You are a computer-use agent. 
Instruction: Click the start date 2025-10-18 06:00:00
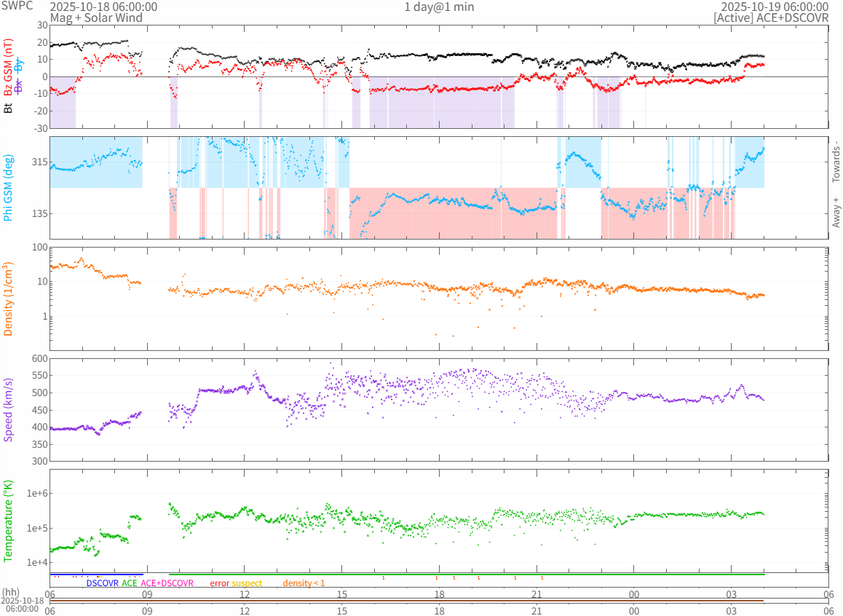pos(103,7)
